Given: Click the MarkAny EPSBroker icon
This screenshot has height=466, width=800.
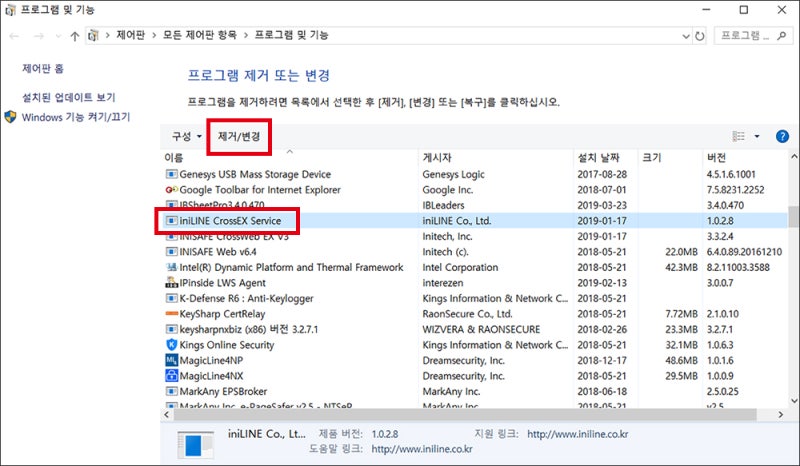Looking at the screenshot, I should point(171,391).
